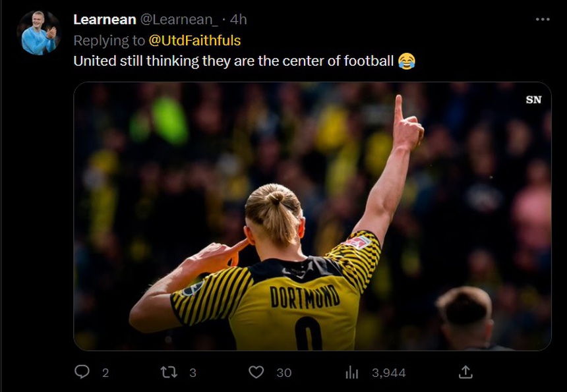567x392 pixels.
Task: Click the laughing crying emoji
Action: (406, 61)
